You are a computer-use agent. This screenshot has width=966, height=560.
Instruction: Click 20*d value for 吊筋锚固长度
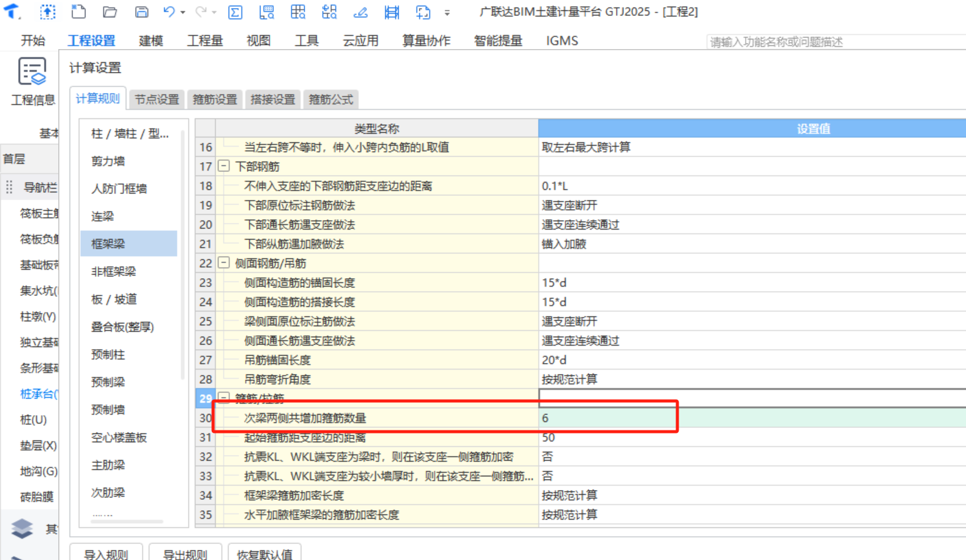(752, 360)
